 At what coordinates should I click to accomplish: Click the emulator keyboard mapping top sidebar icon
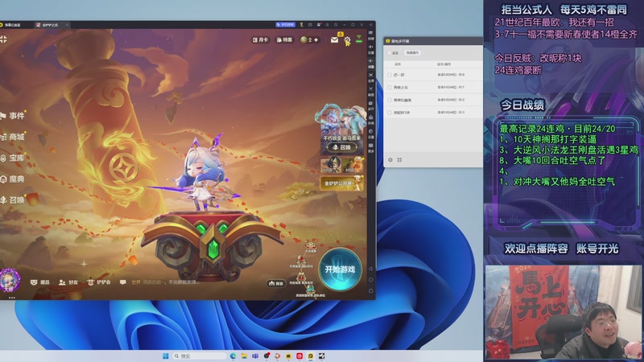pyautogui.click(x=371, y=34)
